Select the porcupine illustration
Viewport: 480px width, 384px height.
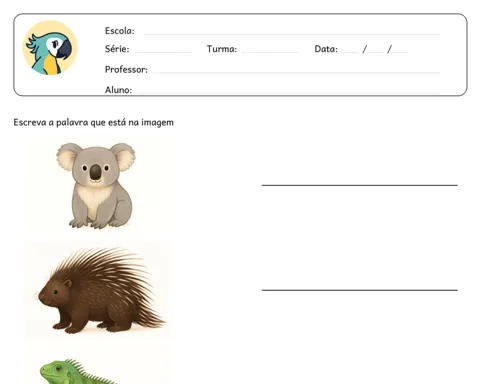(x=101, y=290)
